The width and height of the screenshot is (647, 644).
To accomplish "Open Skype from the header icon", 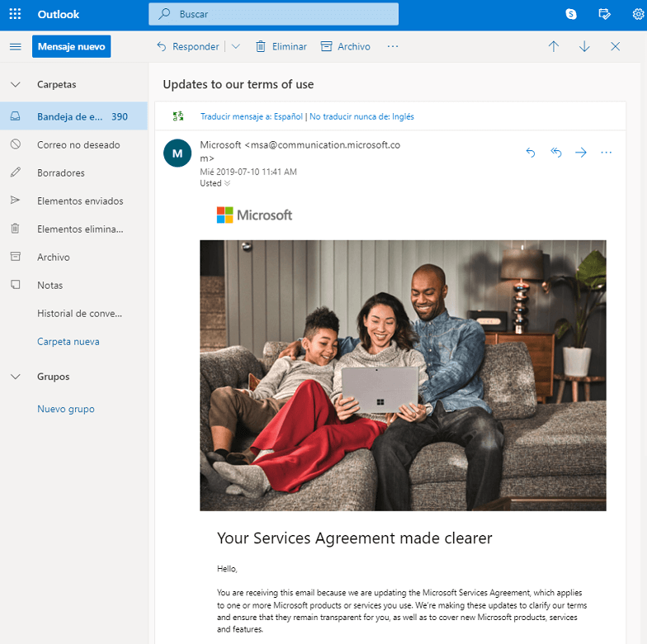I will point(571,14).
